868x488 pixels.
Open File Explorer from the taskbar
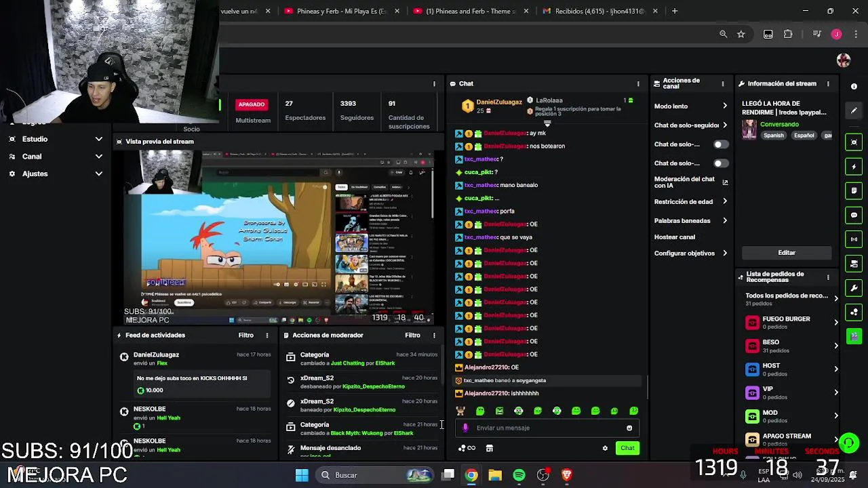pyautogui.click(x=495, y=475)
